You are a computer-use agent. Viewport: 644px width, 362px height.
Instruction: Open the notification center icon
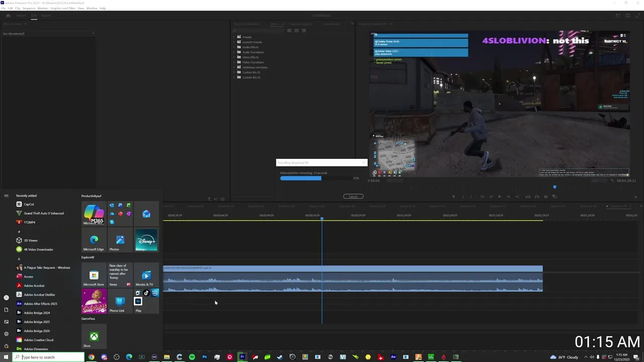pos(636,357)
